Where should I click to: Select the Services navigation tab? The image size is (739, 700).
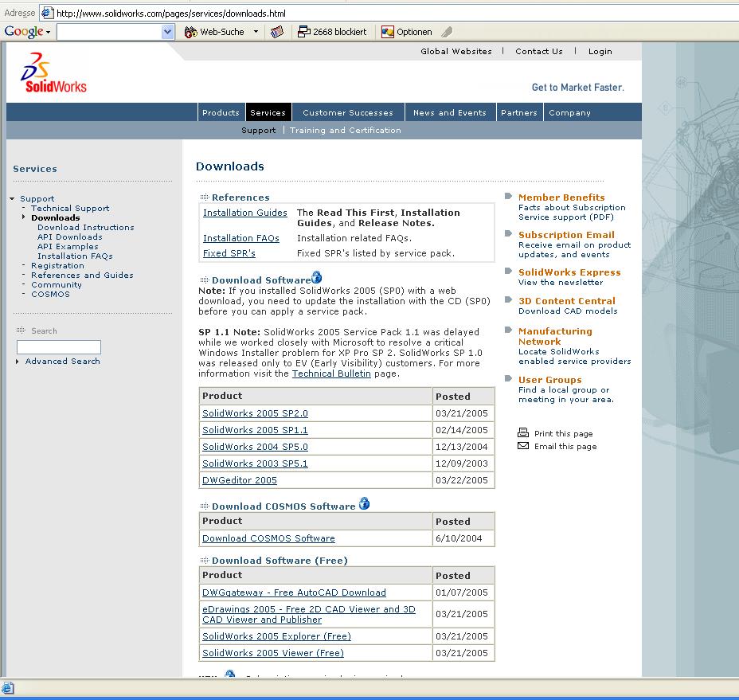coord(268,112)
